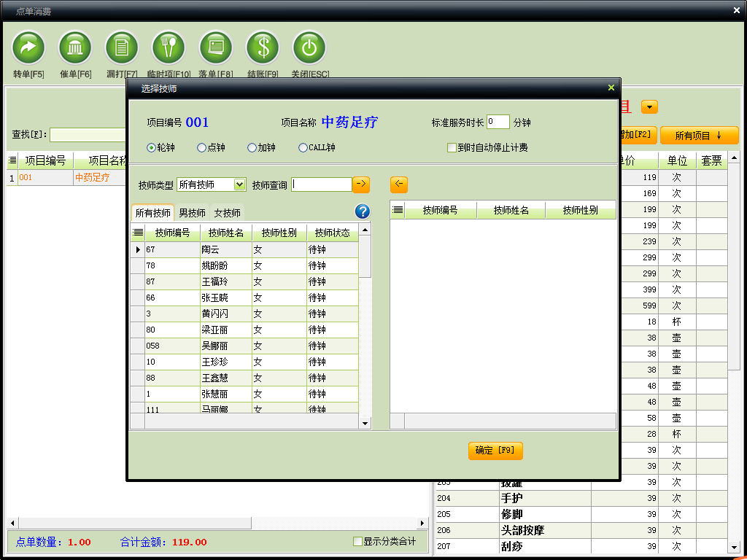
Task: Toggle the 显示分类合计 checkbox
Action: (x=384, y=542)
